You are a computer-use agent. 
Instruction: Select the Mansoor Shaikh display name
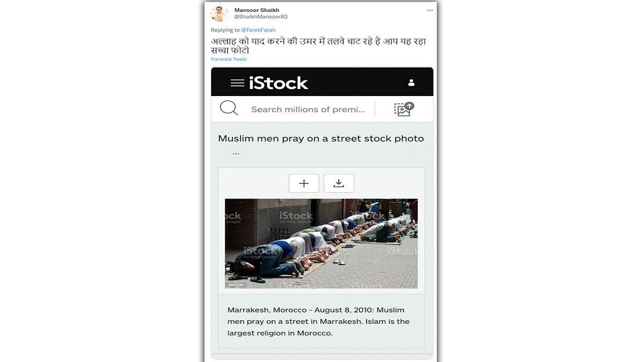257,10
